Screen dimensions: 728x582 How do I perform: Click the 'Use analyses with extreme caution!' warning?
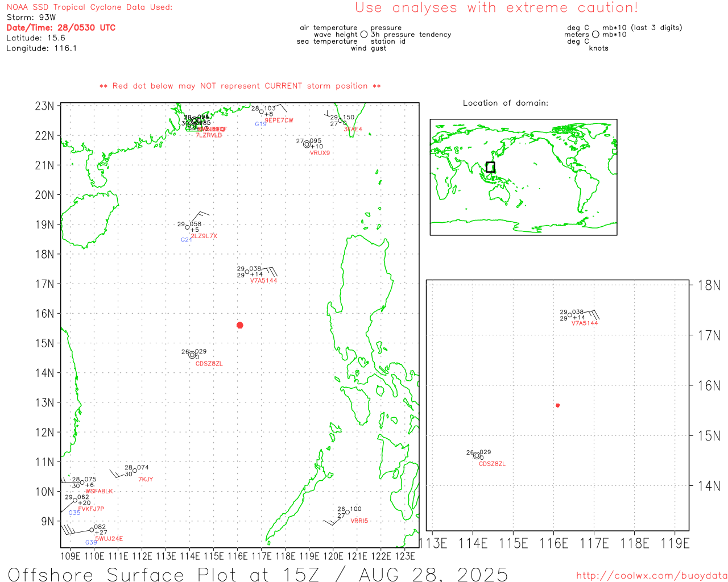tap(497, 8)
